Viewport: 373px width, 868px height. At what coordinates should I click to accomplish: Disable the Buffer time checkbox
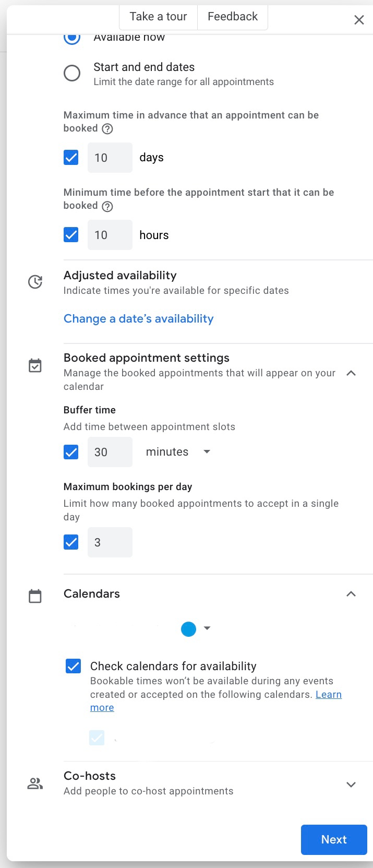point(71,452)
